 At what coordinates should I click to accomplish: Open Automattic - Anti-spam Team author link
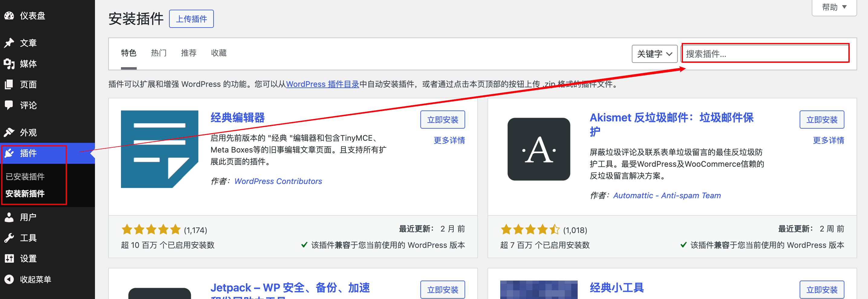pyautogui.click(x=667, y=195)
